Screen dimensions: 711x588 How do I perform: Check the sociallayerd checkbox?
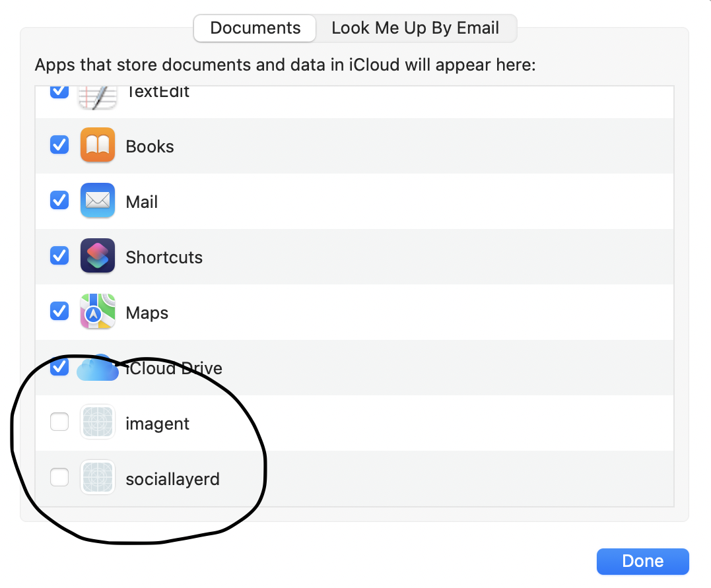coord(59,477)
